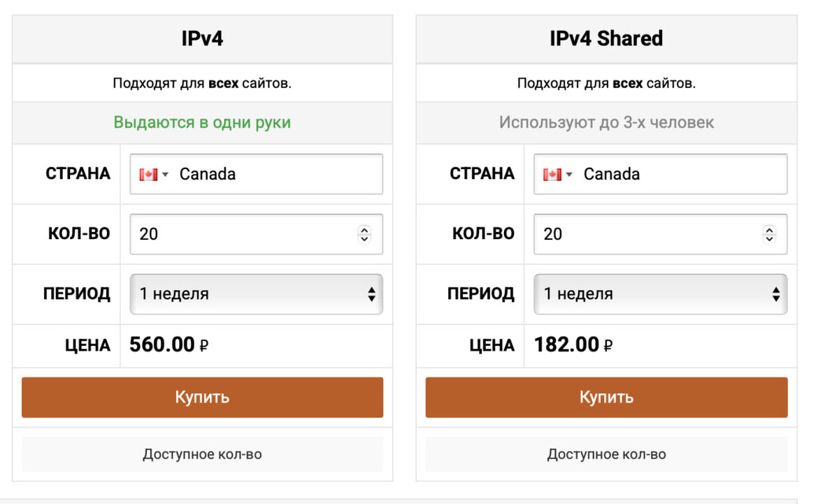Viewport: 839px width, 504px height.
Task: Click the 182.00 ₽ price value
Action: point(573,345)
